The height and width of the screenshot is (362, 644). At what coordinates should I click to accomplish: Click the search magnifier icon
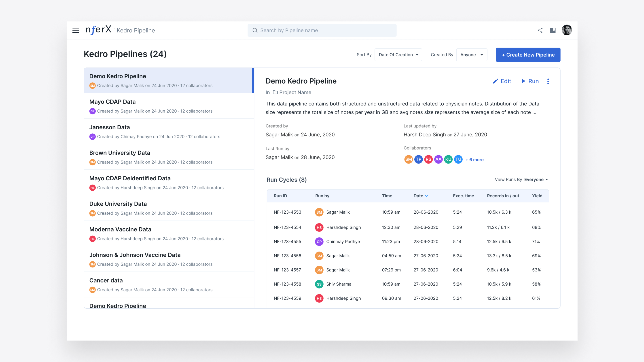[255, 30]
